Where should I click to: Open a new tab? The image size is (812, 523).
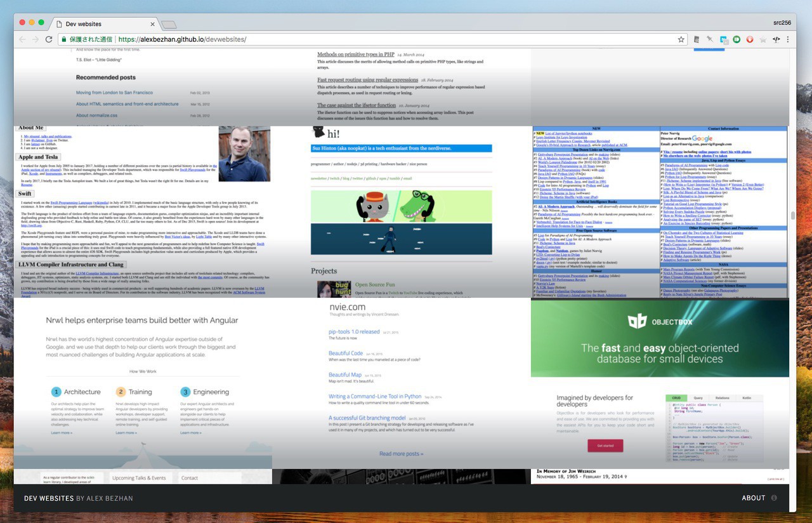point(168,24)
